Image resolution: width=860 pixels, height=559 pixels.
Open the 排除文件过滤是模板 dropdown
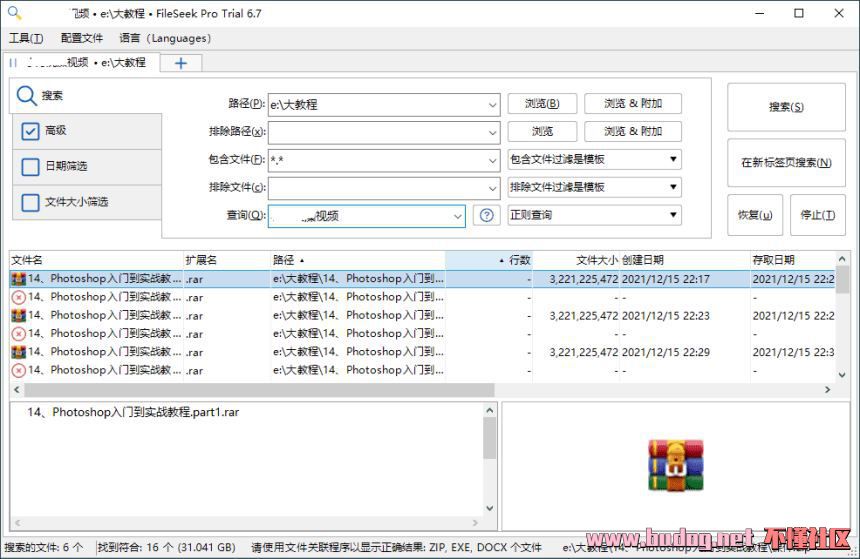595,187
